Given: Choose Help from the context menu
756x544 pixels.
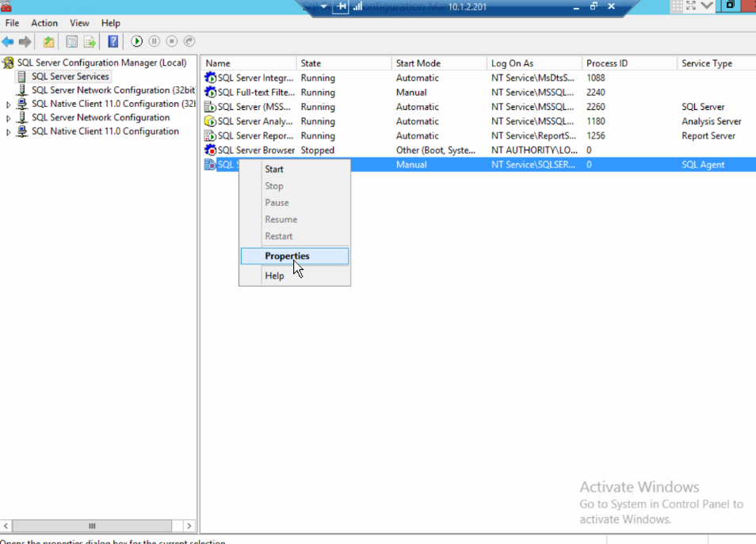Looking at the screenshot, I should click(x=295, y=276).
